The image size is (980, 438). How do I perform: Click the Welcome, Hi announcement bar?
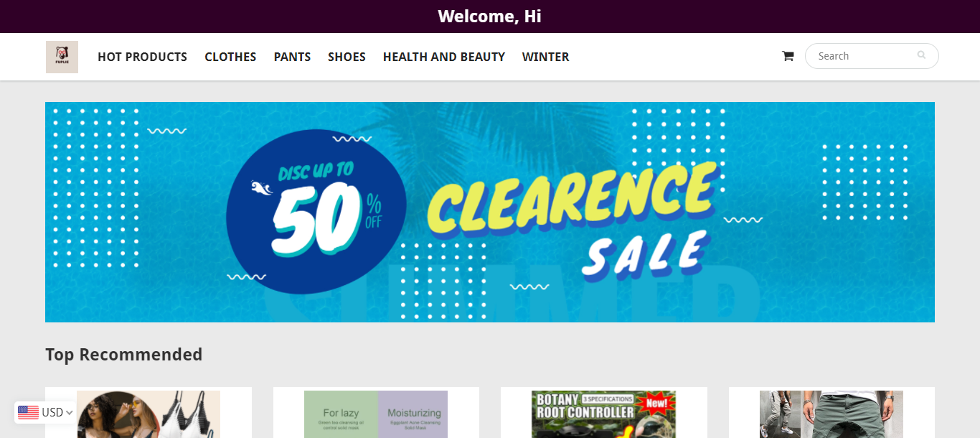(x=490, y=17)
